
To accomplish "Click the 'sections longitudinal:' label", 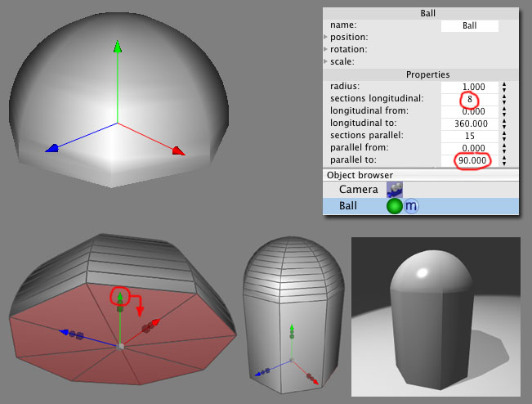I will tap(377, 98).
